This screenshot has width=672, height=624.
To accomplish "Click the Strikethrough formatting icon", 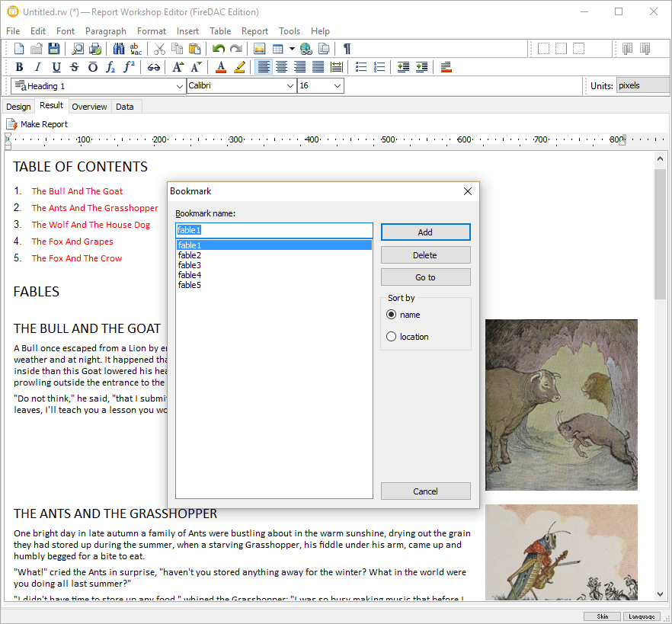I will pos(75,67).
